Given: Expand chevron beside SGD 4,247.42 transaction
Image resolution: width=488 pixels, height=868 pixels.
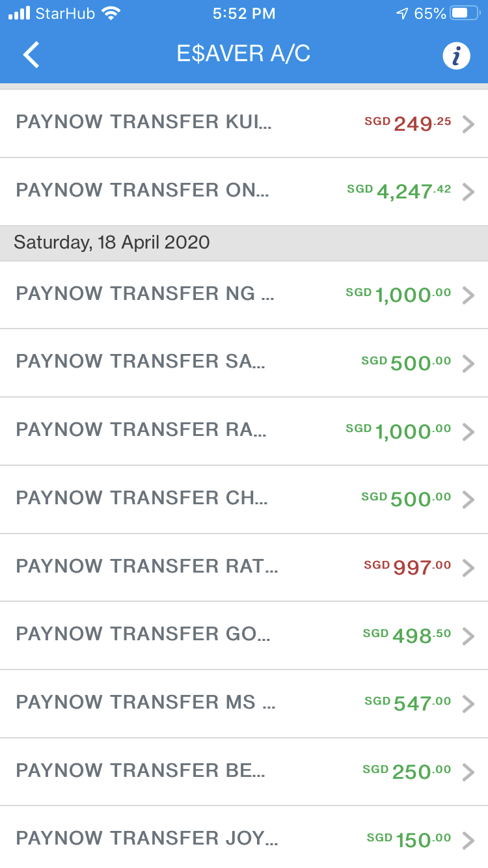Looking at the screenshot, I should [468, 192].
